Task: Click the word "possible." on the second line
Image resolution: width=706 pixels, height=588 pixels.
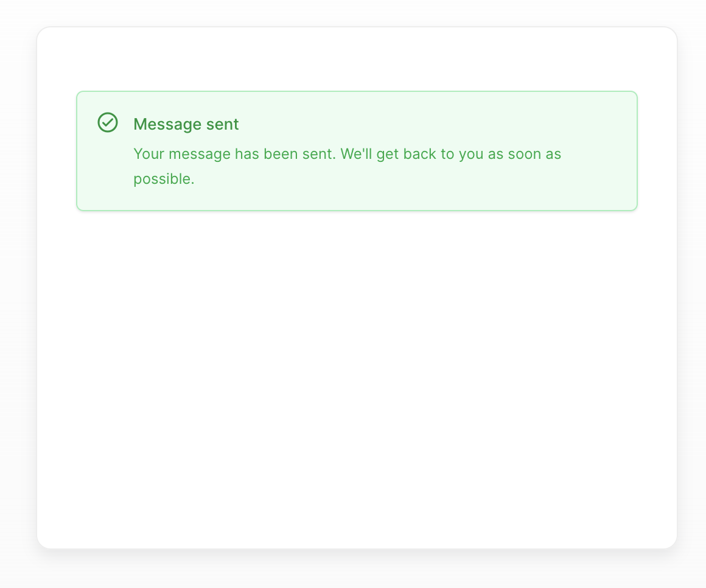Action: coord(164,179)
